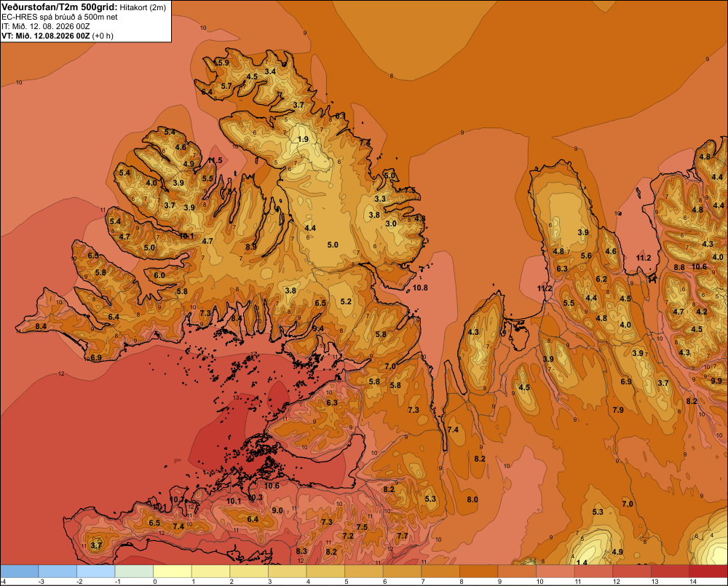Viewport: 728px width, 586px height.
Task: Click the 6.2 temperature value
Action: click(601, 279)
